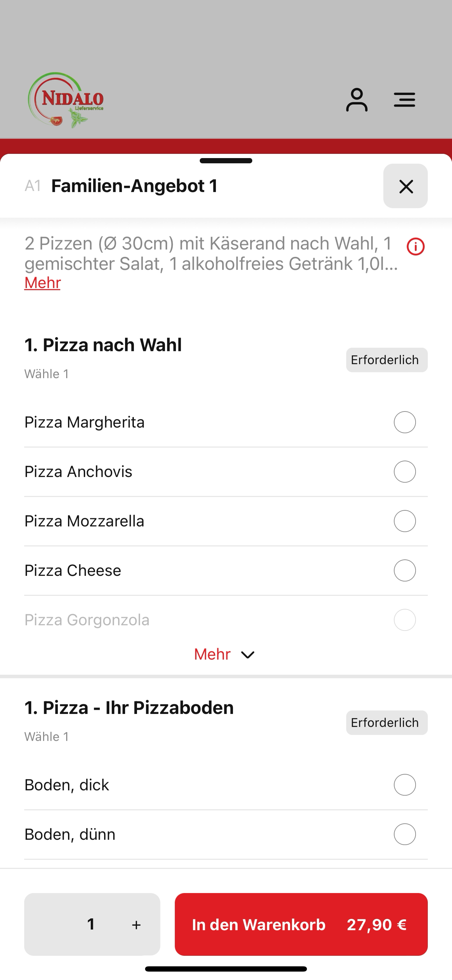Add to cart with In den Warenkorb
Image resolution: width=452 pixels, height=980 pixels.
click(x=301, y=925)
